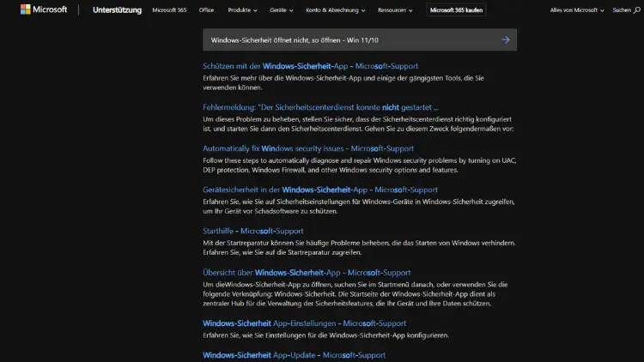Click text 'Erfahren Sie, wie Sie Einstellungen'
This screenshot has height=362, width=644.
pos(254,335)
